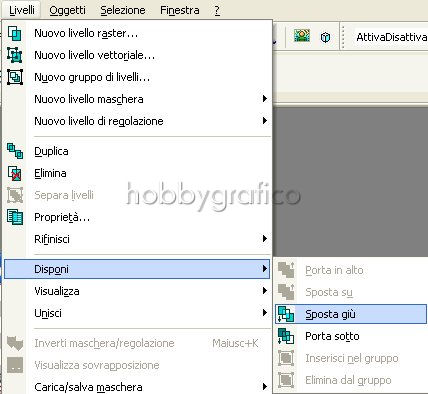Click the landscape picture toolbar icon
The width and height of the screenshot is (428, 394).
click(302, 36)
